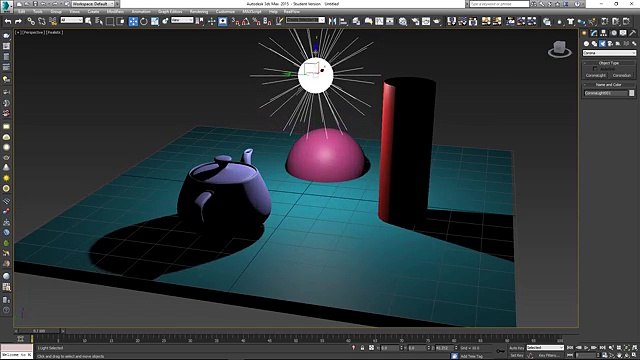This screenshot has height=360, width=640.
Task: Toggle the Key Mode button
Action: [x=569, y=356]
